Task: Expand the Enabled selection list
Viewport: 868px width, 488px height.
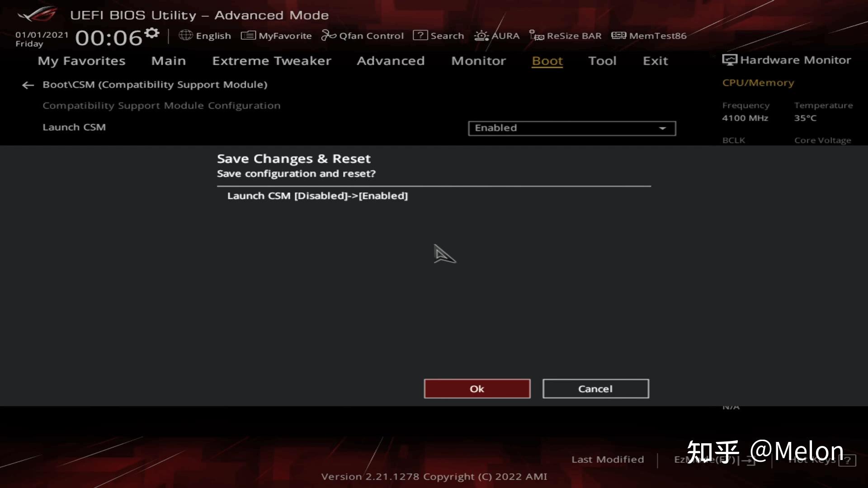Action: (662, 128)
